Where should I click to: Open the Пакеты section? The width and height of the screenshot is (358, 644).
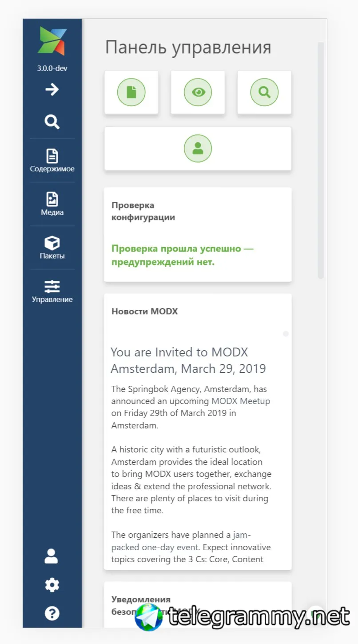point(52,248)
